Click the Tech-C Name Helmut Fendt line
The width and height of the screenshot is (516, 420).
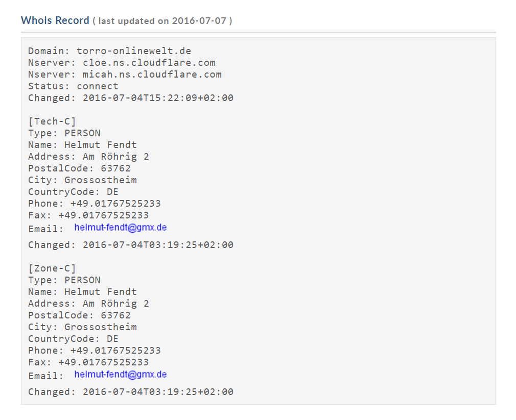[x=82, y=145]
